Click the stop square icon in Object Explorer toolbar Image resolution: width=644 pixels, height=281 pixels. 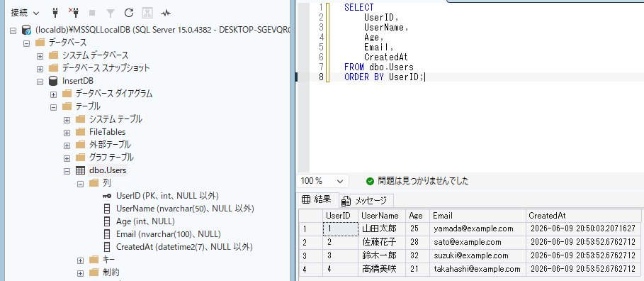tap(92, 13)
